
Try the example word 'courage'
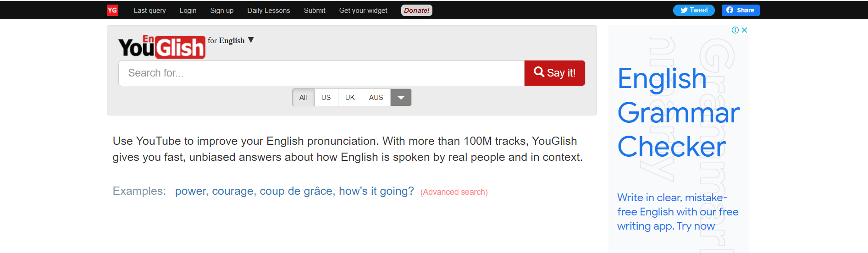(232, 191)
